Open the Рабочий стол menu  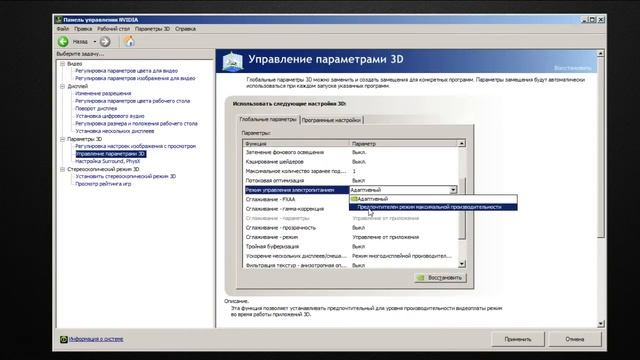tap(113, 29)
